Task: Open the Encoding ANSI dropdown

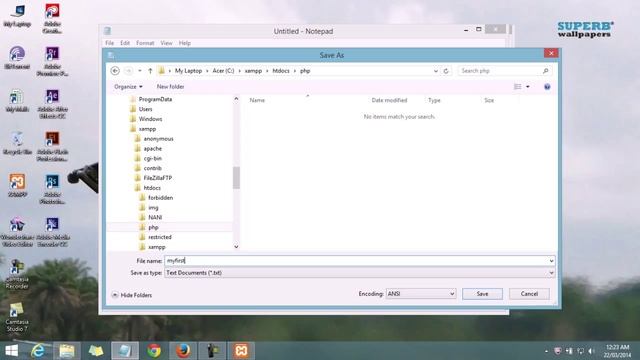Action: (x=421, y=293)
